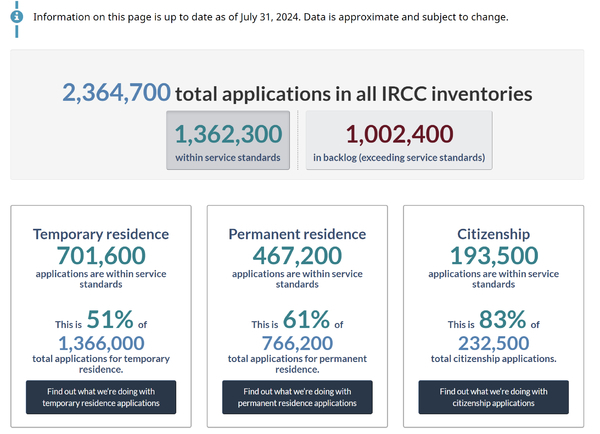Click the Permanent residence heading
The image size is (600, 434).
pyautogui.click(x=297, y=234)
